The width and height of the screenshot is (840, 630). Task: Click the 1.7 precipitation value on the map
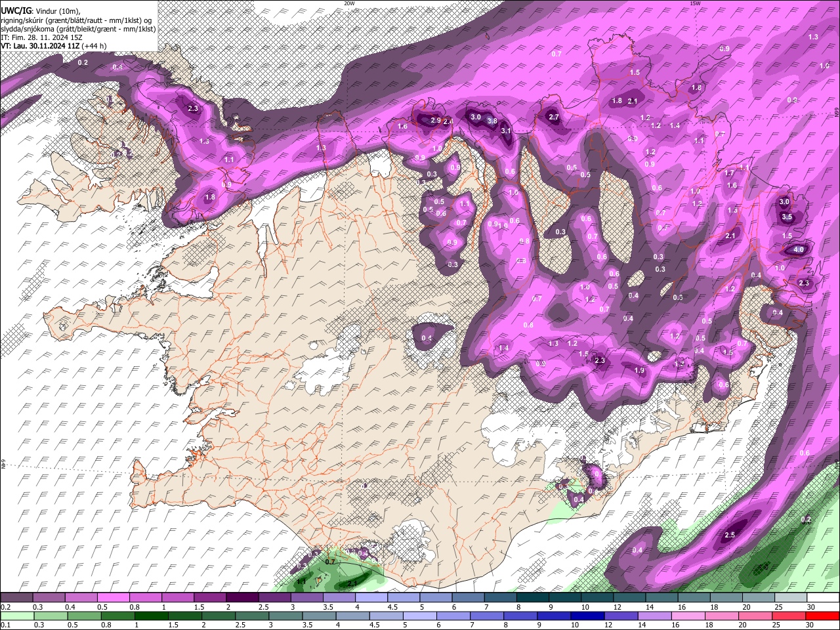click(x=729, y=173)
